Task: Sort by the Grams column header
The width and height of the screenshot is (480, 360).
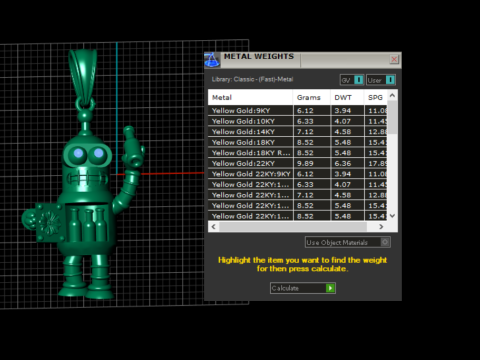Action: (x=311, y=98)
